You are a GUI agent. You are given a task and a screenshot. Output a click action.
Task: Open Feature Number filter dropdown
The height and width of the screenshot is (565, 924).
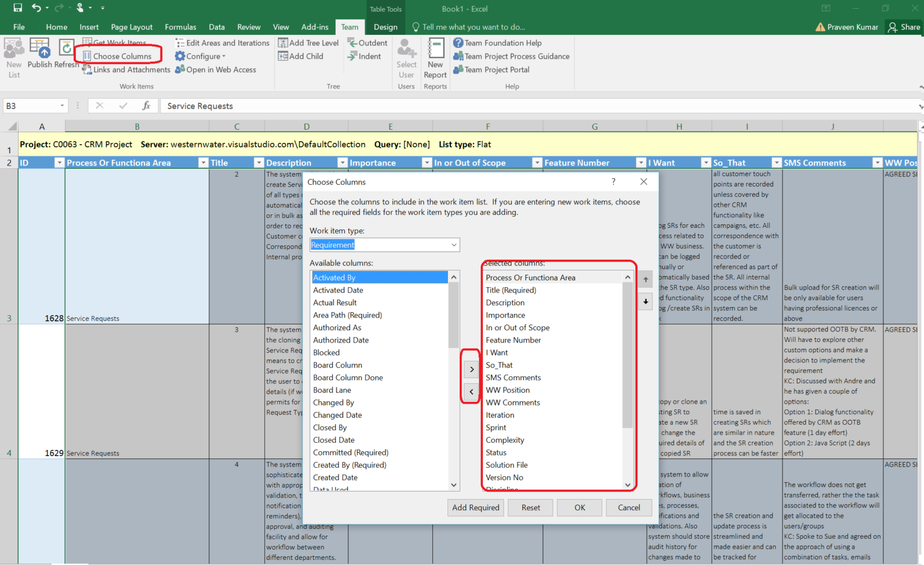(641, 163)
